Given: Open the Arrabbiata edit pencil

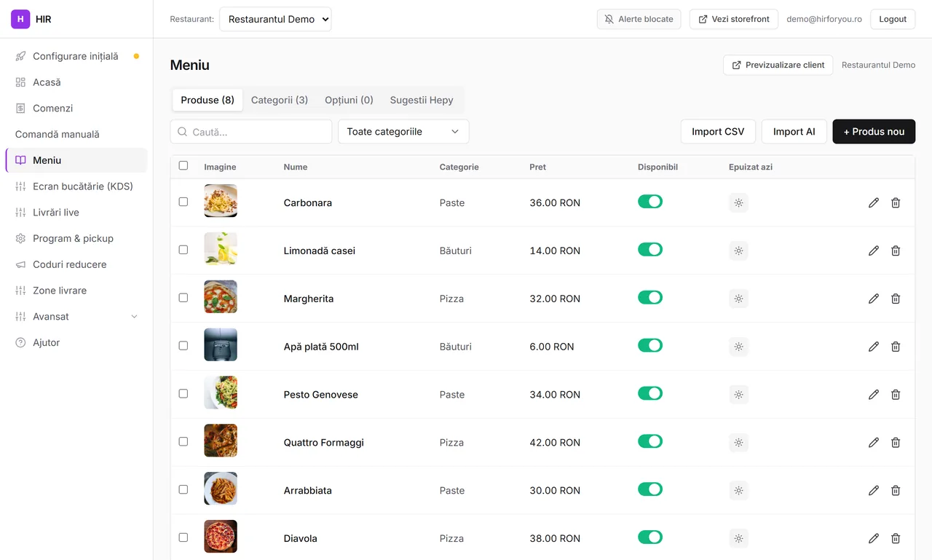Looking at the screenshot, I should coord(874,491).
